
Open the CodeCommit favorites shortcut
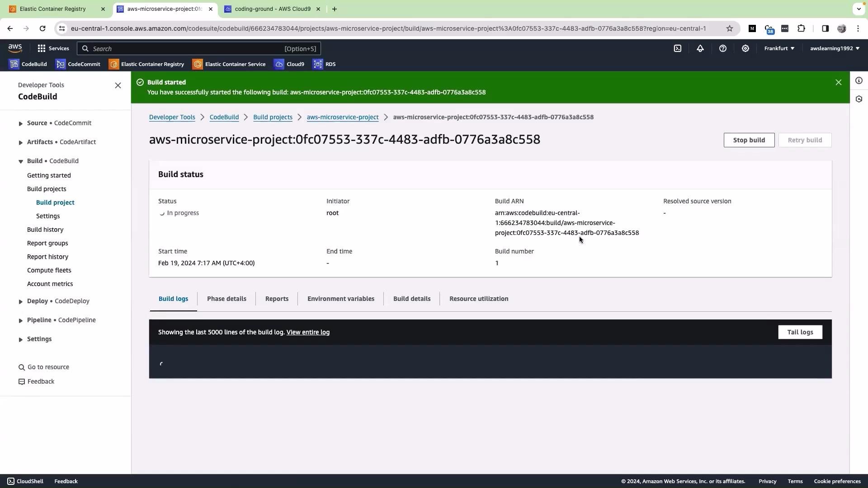click(78, 64)
